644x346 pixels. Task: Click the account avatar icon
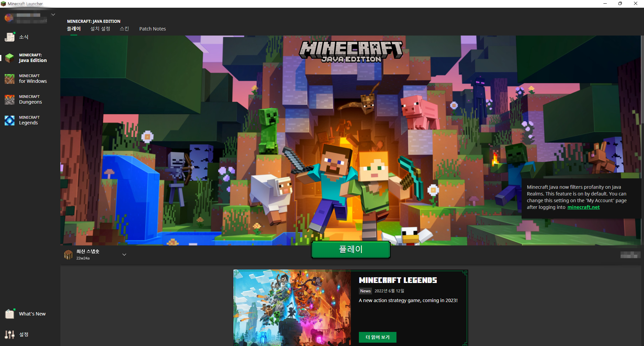pyautogui.click(x=9, y=17)
